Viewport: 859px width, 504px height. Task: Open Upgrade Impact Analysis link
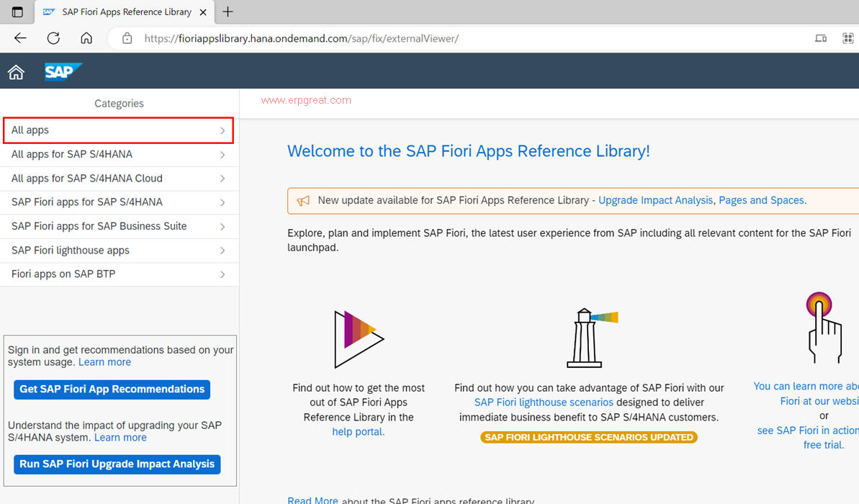(x=656, y=200)
